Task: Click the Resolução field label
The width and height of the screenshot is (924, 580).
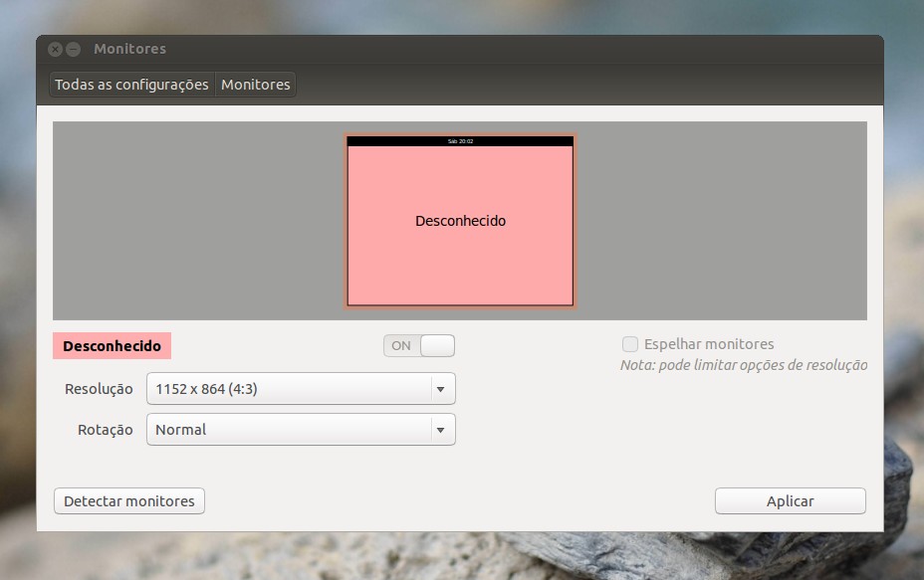Action: (x=99, y=389)
